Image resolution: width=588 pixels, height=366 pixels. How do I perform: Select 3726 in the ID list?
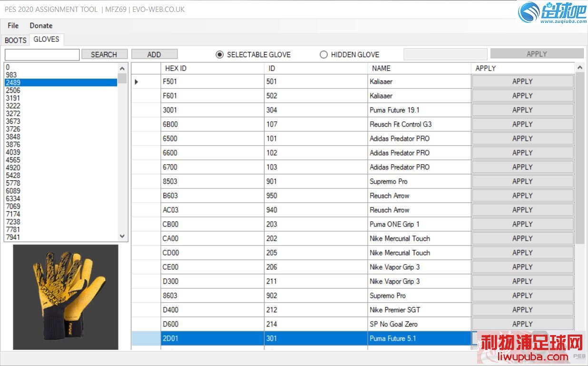[x=61, y=129]
